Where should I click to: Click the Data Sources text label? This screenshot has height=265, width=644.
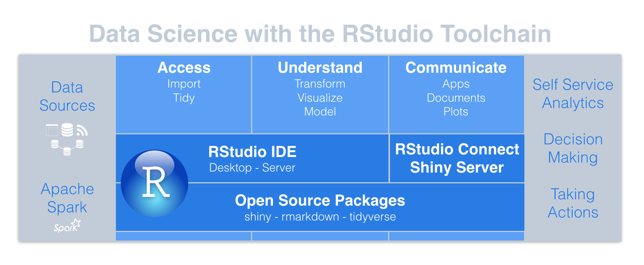tap(67, 96)
